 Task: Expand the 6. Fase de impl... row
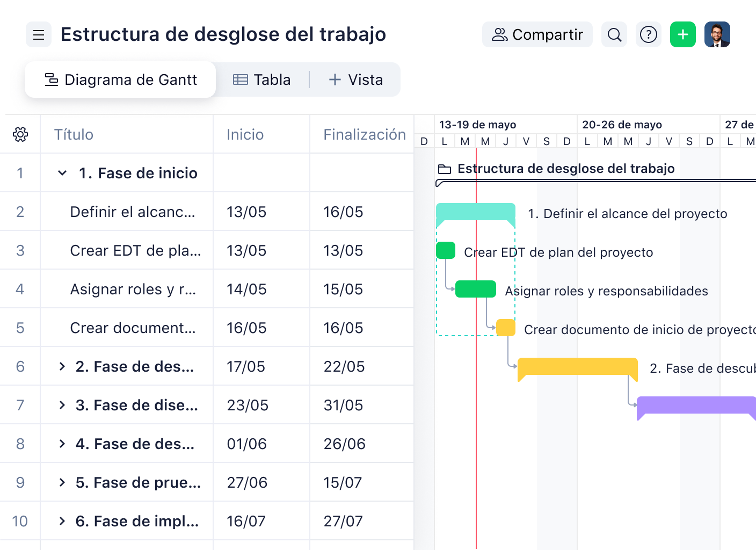point(62,521)
